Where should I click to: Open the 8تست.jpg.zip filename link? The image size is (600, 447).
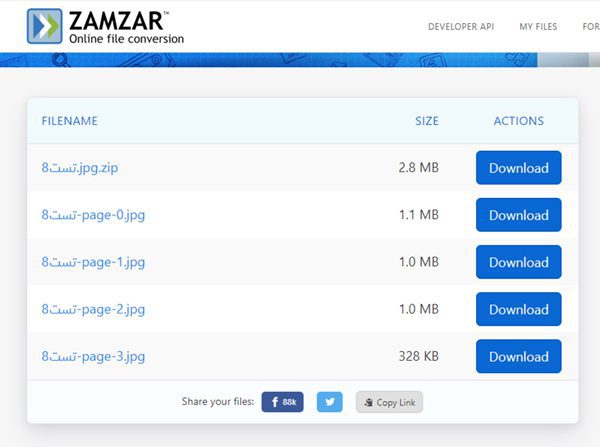pos(80,168)
